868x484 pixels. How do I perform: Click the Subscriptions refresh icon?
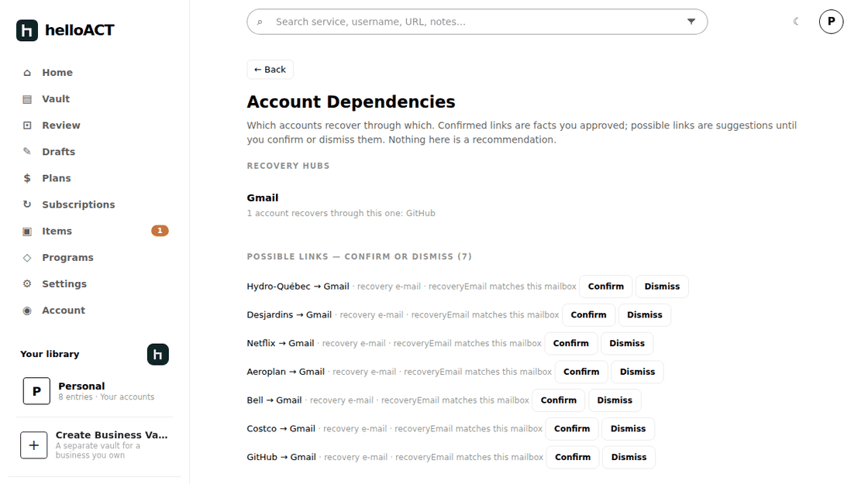point(27,204)
